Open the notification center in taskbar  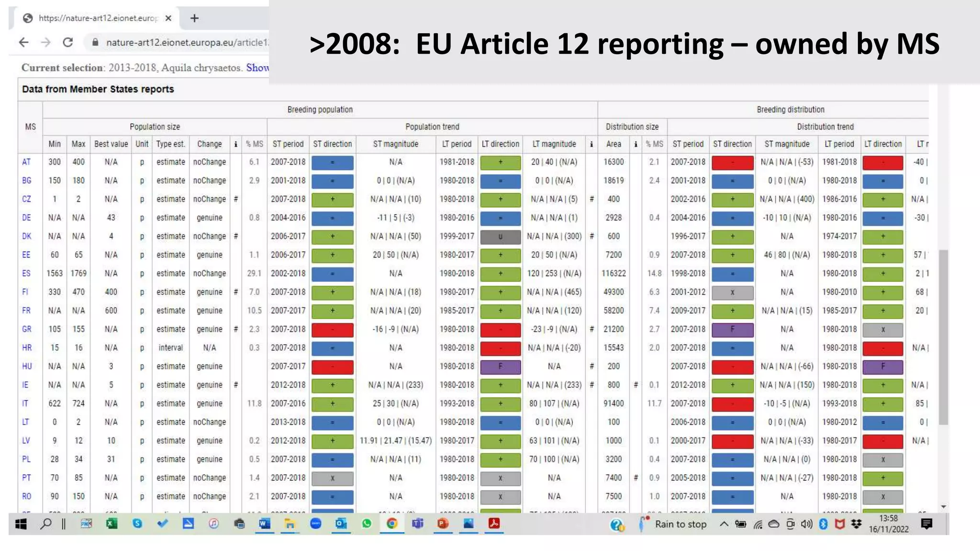click(x=926, y=524)
